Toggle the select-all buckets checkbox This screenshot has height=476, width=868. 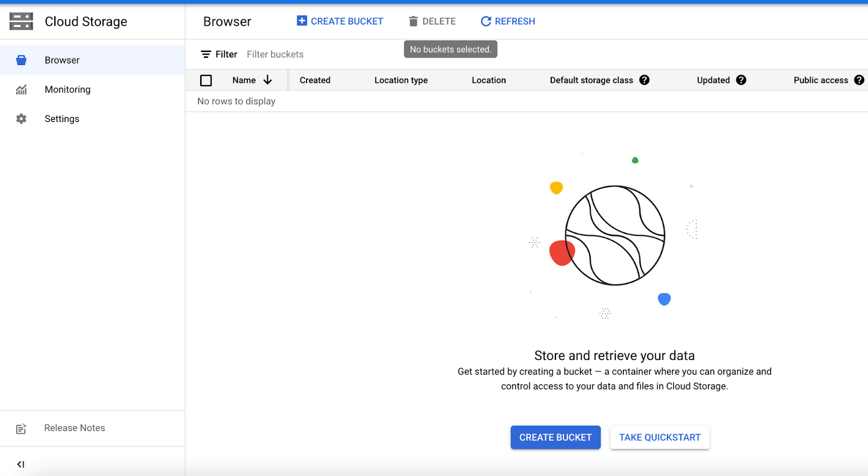(206, 80)
